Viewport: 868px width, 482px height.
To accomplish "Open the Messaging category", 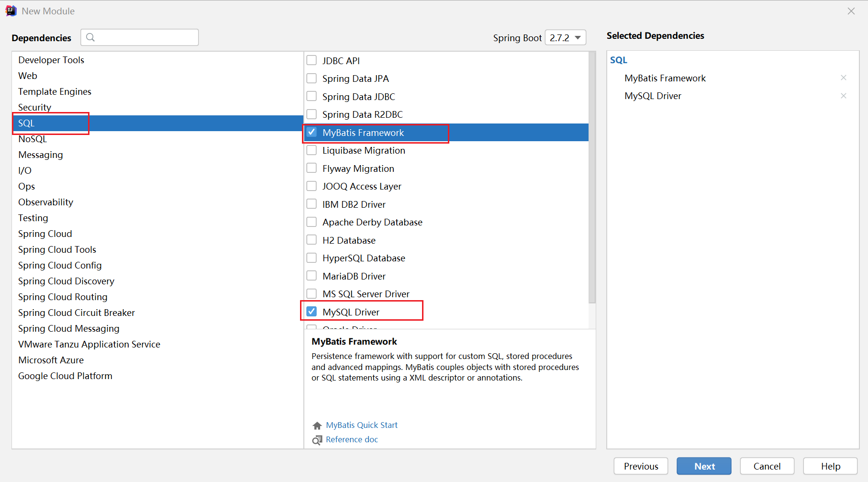I will pos(157,155).
